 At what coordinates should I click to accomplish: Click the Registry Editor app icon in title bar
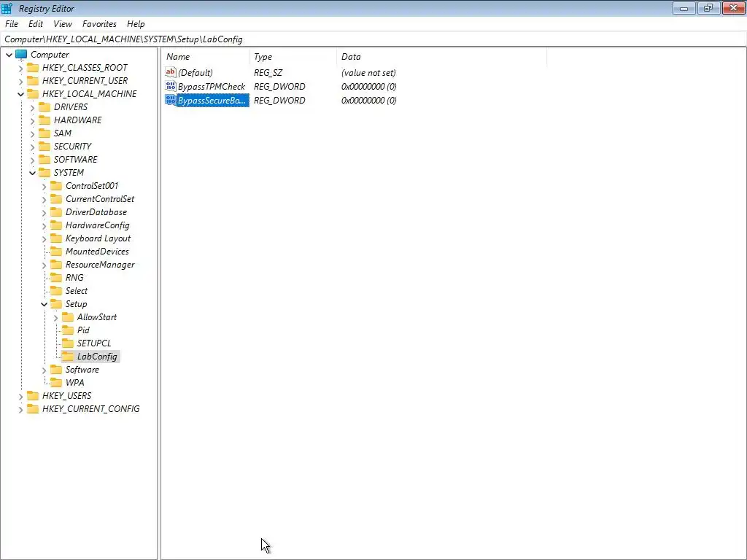click(x=7, y=8)
